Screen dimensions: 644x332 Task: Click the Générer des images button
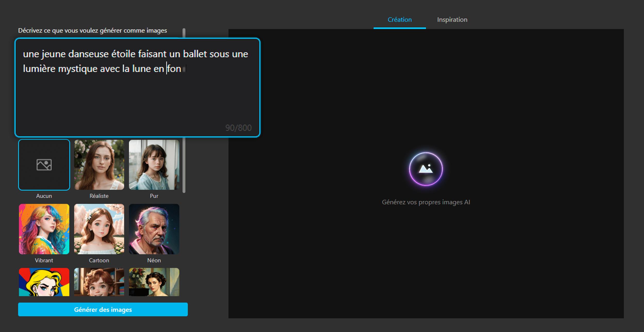103,309
